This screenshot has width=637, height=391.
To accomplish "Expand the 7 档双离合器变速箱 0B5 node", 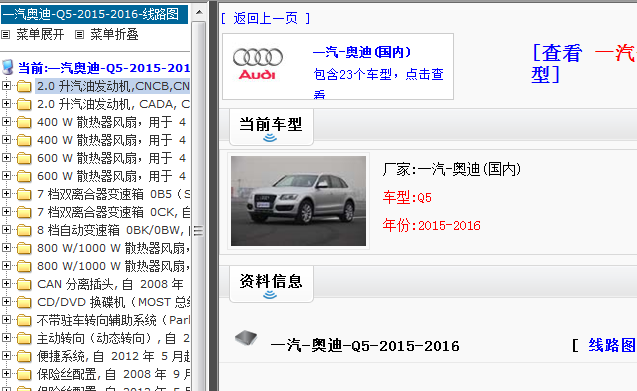I will coord(6,193).
